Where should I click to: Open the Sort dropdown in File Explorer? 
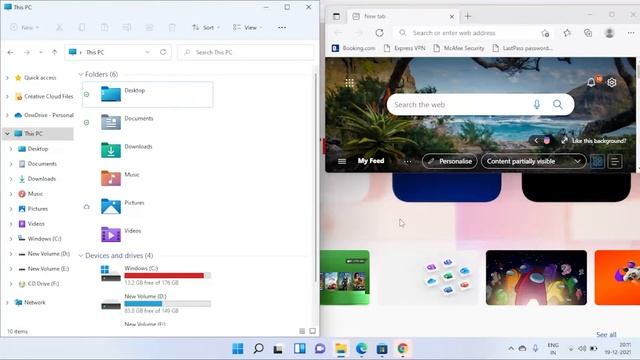[x=206, y=28]
